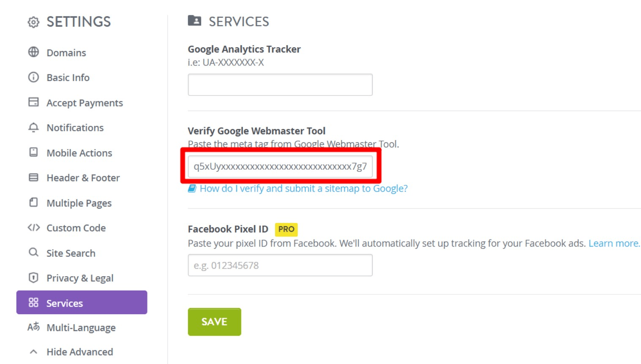Click the Site Search magnifier icon
Viewport: 641px width, 364px height.
[x=33, y=253]
